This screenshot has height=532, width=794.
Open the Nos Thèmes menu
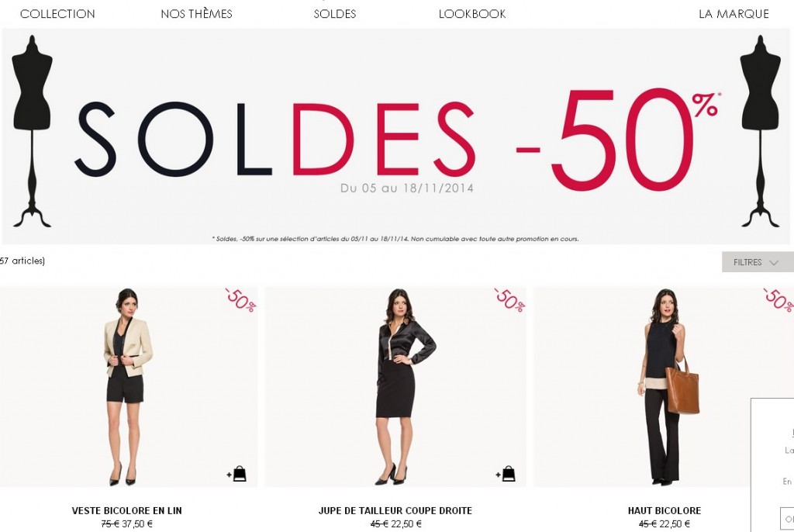click(x=196, y=14)
